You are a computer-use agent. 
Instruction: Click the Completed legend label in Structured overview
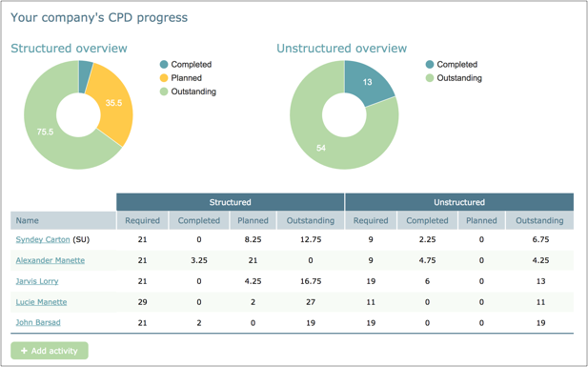point(192,65)
